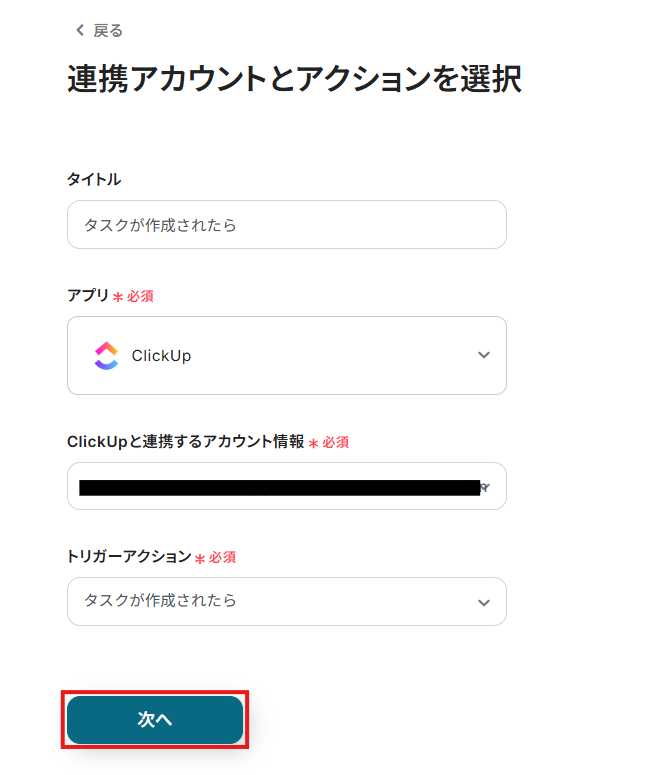Focus the タイトル text input field

286,225
